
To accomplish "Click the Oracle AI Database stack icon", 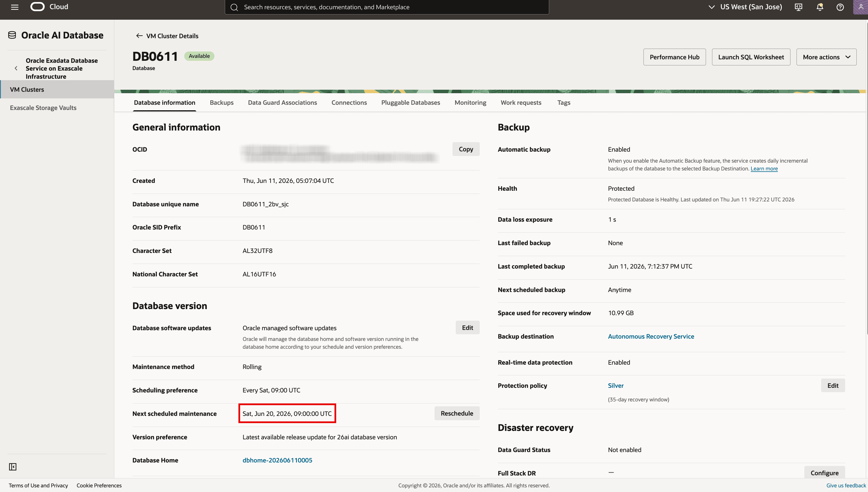I will (x=12, y=35).
